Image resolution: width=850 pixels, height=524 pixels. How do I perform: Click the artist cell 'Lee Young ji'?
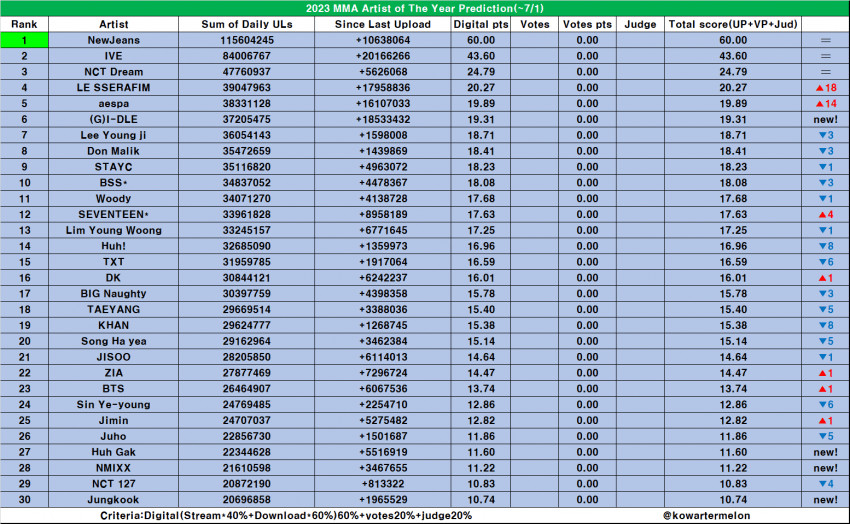[x=113, y=135]
